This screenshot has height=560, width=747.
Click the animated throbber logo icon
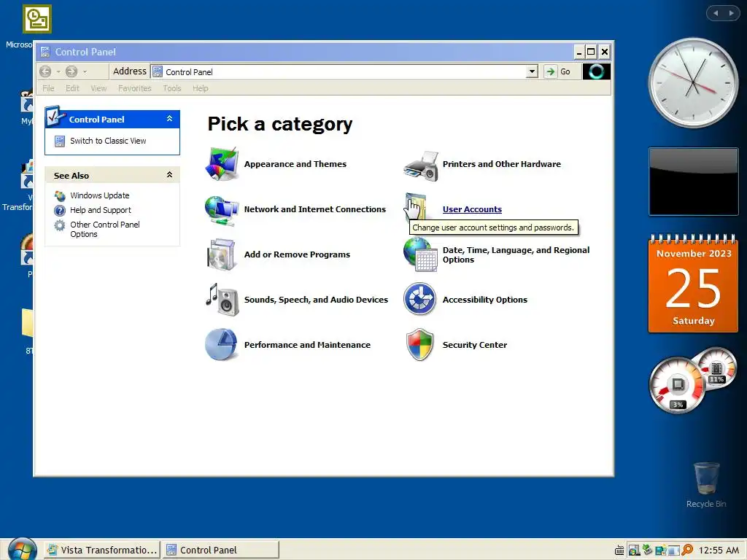(597, 71)
